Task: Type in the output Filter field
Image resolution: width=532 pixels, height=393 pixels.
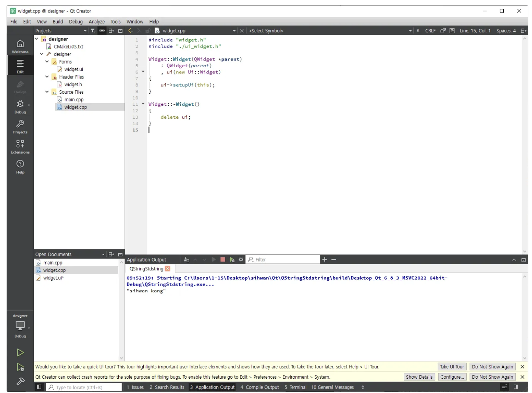Action: [x=283, y=260]
